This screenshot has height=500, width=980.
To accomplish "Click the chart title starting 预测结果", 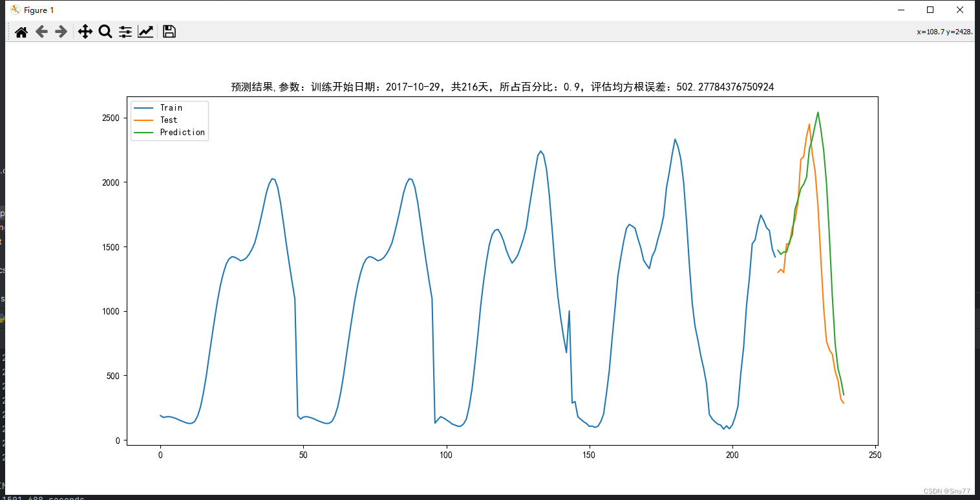I will tap(502, 87).
